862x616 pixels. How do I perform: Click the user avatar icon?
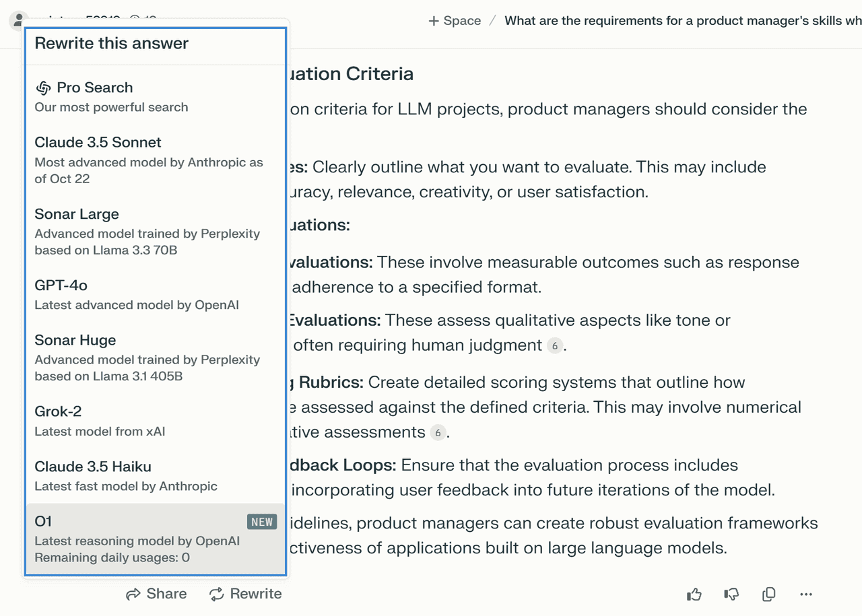(18, 21)
